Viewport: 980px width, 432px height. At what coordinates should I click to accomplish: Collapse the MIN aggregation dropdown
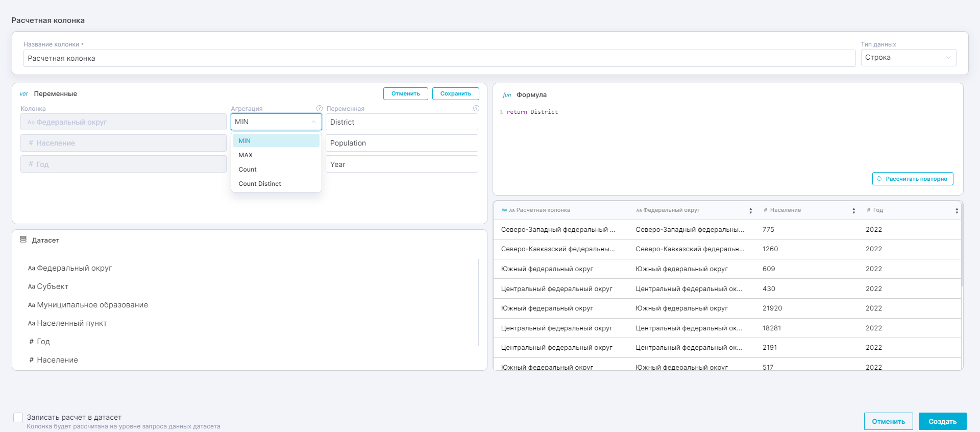pyautogui.click(x=313, y=122)
